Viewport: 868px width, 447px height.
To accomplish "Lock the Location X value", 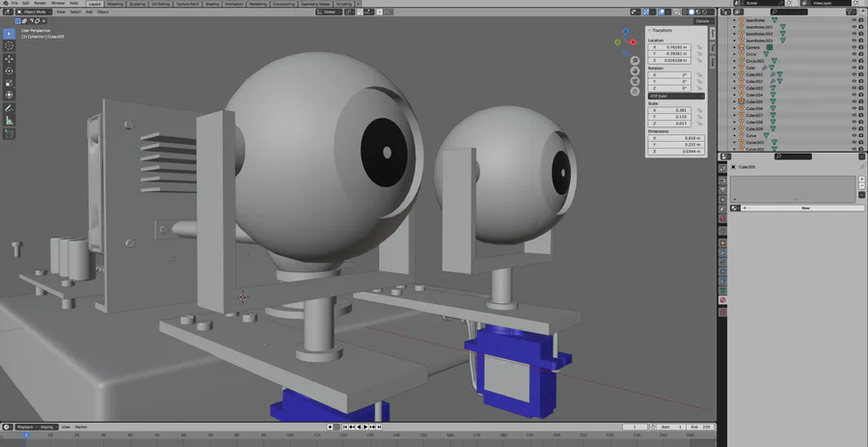I will [700, 47].
